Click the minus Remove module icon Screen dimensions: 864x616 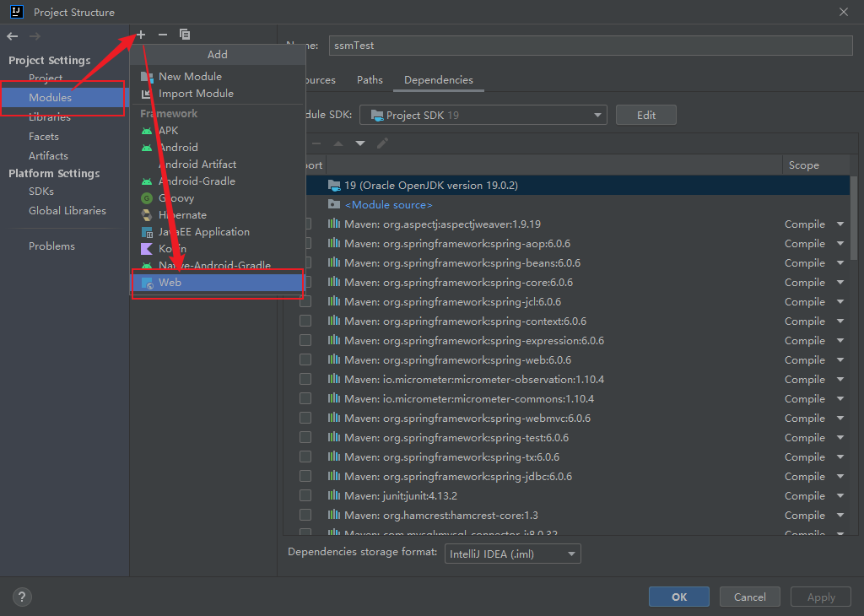(x=163, y=35)
